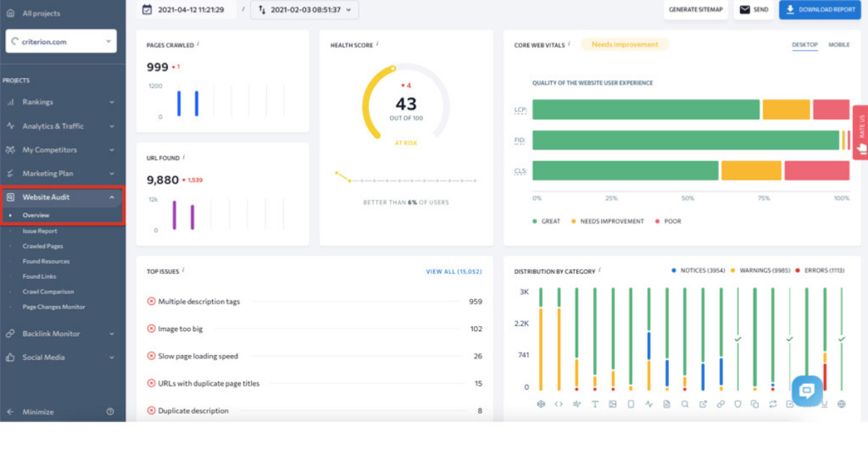Click the image category icon under the chart

pyautogui.click(x=613, y=404)
